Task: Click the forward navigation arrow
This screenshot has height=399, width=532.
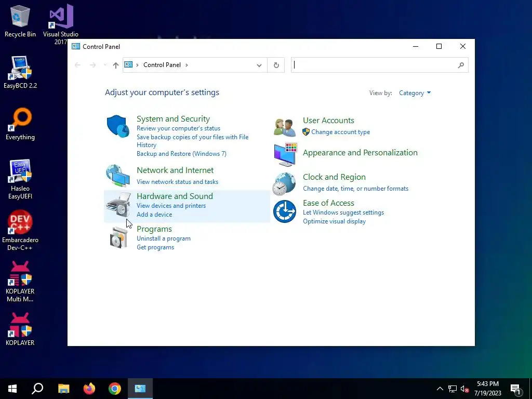Action: [x=92, y=65]
